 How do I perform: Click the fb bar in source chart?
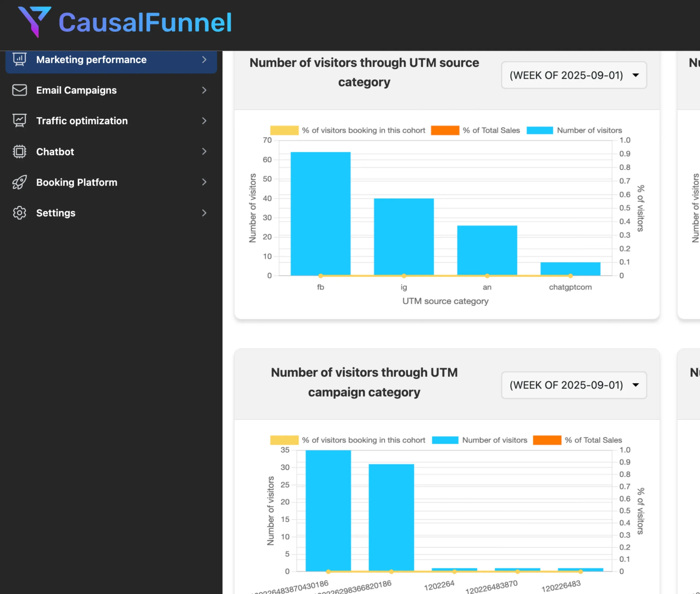pos(320,214)
